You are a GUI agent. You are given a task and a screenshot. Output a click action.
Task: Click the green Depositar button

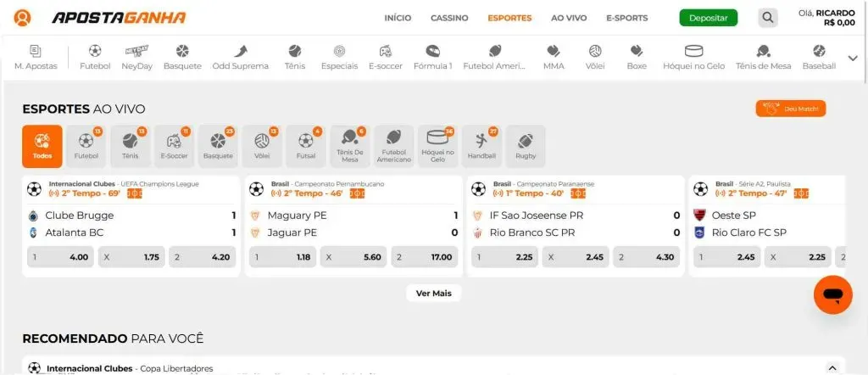coord(709,18)
